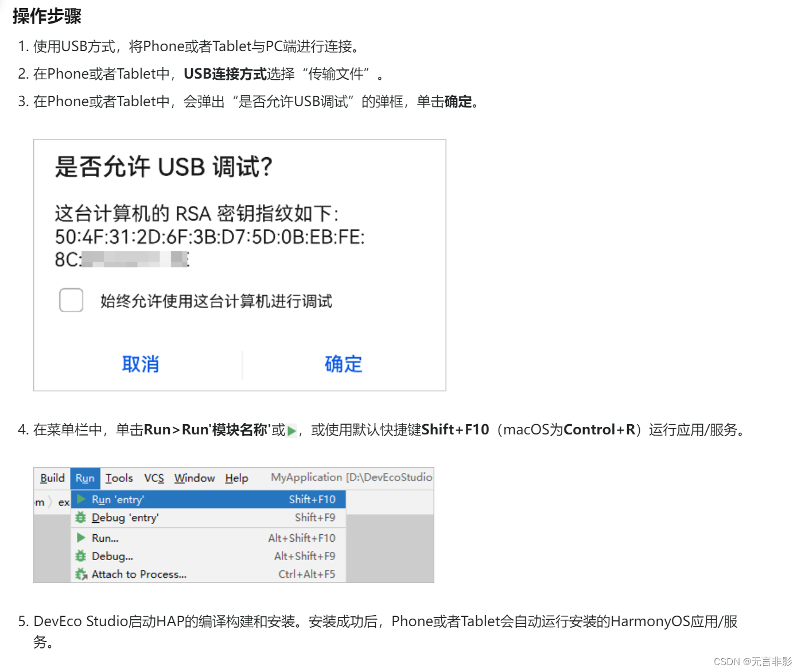This screenshot has width=801, height=672.
Task: Click the green run icon in step 4 text
Action: (x=292, y=430)
